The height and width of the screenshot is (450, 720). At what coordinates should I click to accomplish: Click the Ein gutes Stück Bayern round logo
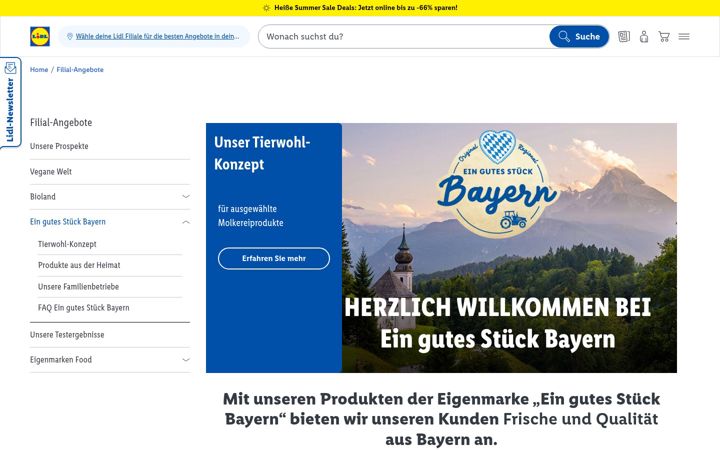coord(498,184)
